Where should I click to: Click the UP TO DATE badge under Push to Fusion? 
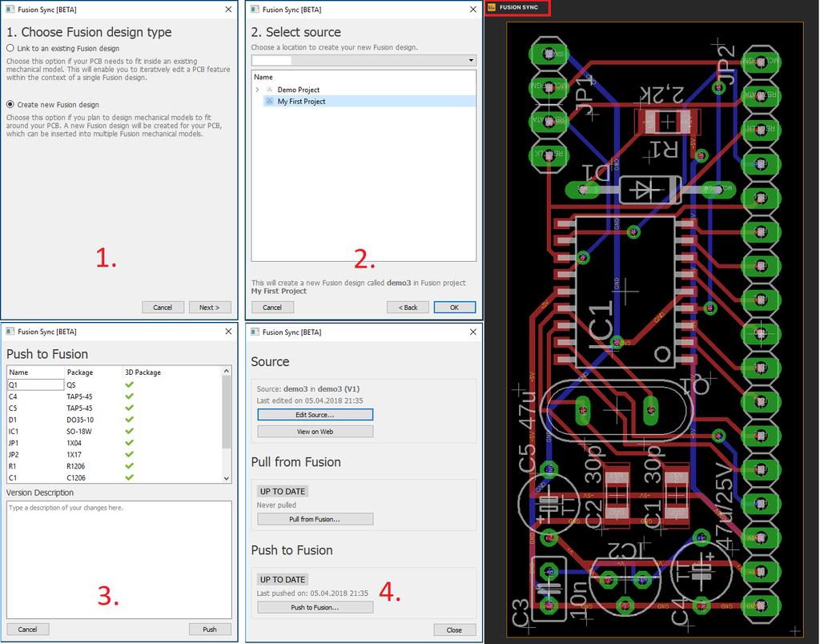[283, 579]
